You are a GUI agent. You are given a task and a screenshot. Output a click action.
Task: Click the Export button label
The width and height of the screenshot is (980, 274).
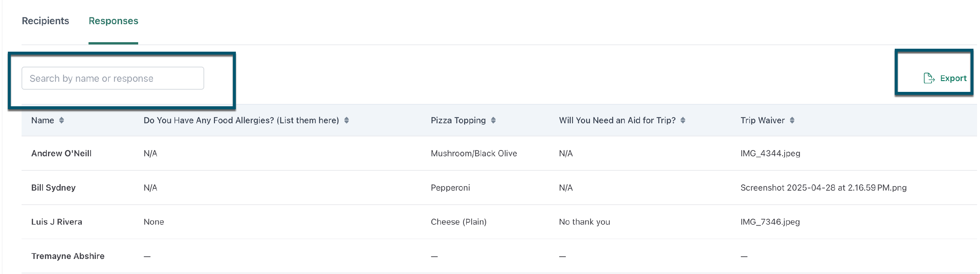(953, 78)
